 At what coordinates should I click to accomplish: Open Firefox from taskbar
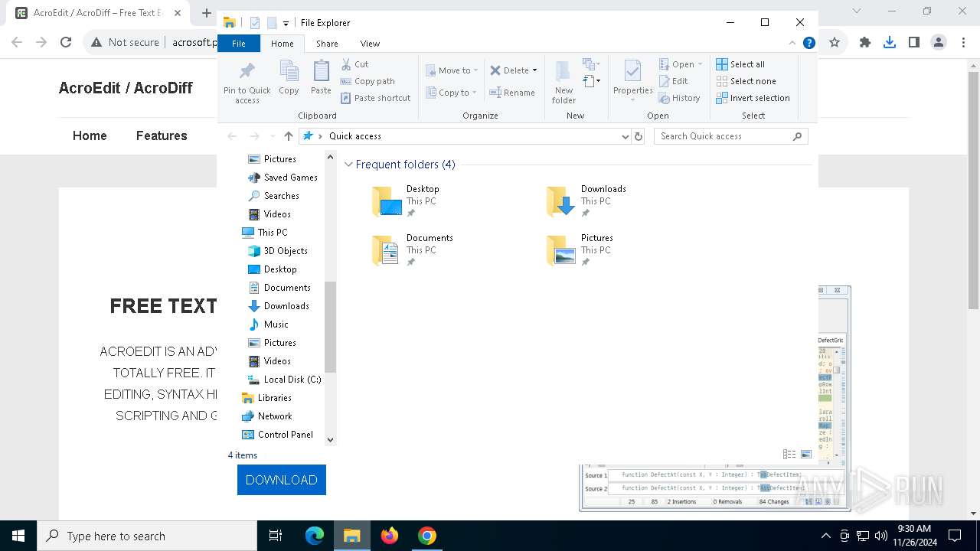390,536
